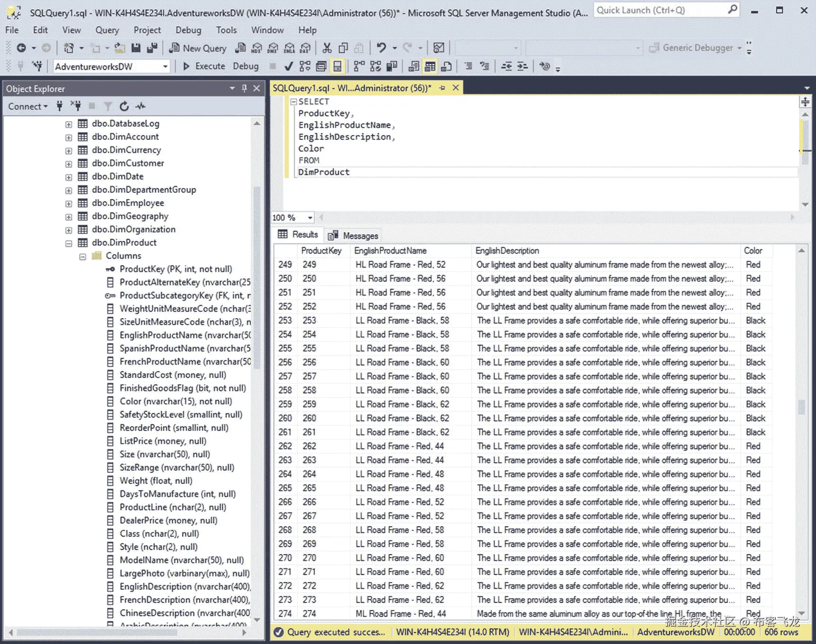Save the current query file
This screenshot has width=816, height=644.
136,48
